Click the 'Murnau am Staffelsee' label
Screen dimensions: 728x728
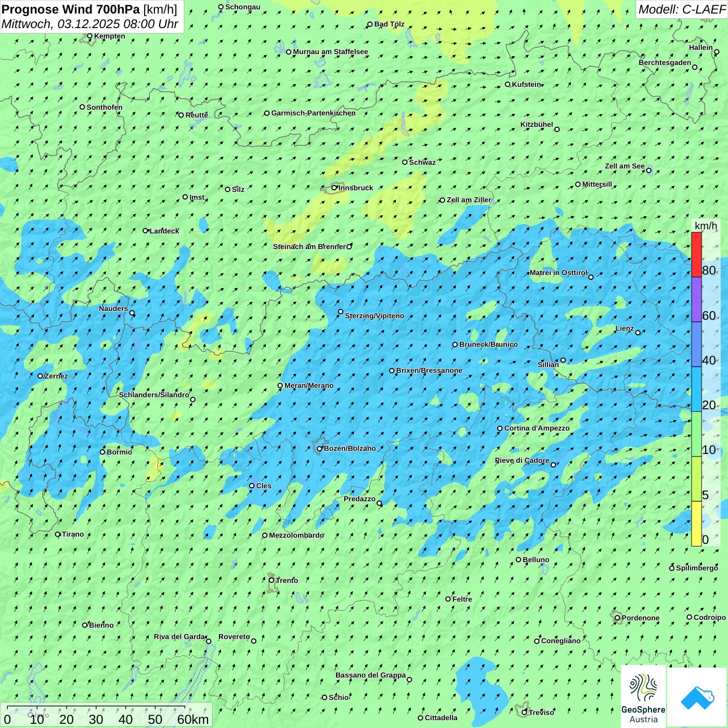[330, 51]
